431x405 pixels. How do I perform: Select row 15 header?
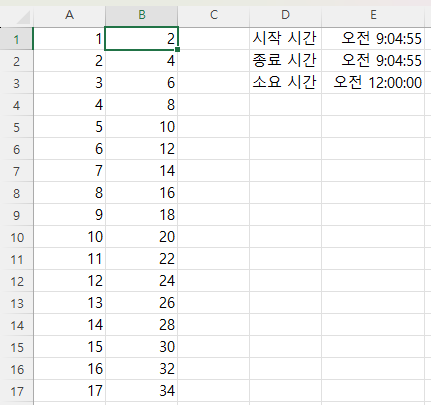16,347
